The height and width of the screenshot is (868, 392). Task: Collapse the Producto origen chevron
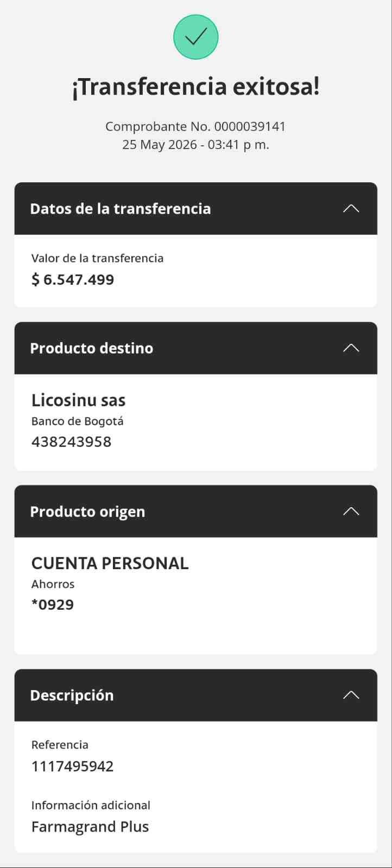351,511
